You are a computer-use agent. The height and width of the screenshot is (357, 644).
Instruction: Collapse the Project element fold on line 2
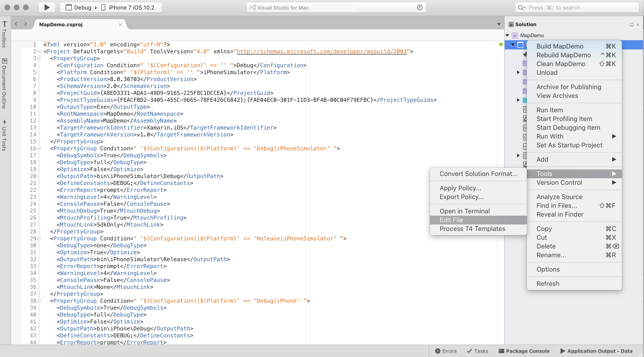click(39, 51)
